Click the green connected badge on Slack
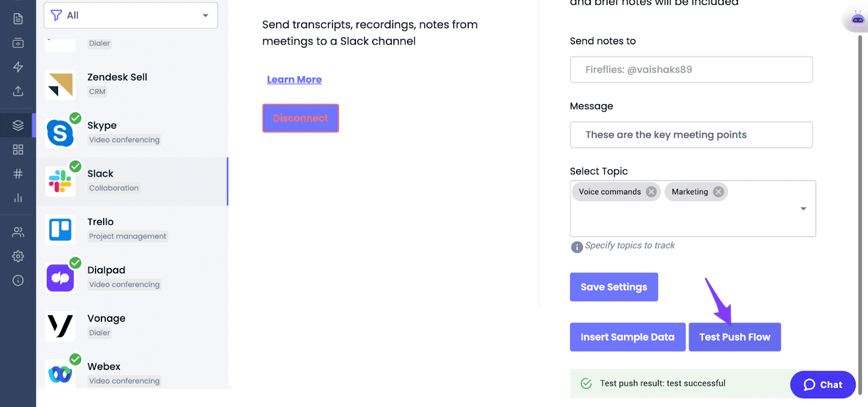The height and width of the screenshot is (407, 868). (x=75, y=166)
